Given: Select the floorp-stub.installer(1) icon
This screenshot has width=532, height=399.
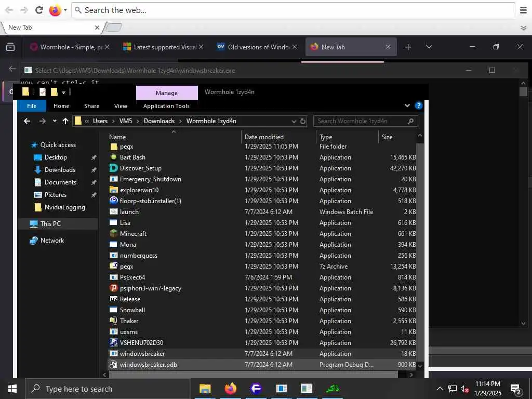Looking at the screenshot, I should pyautogui.click(x=114, y=201).
